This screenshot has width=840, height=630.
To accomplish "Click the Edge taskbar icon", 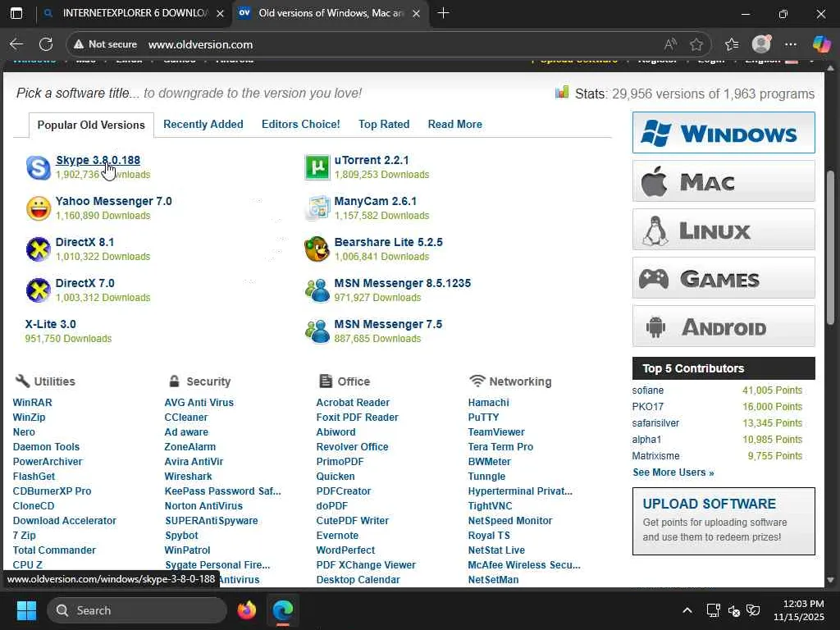I will 283,610.
